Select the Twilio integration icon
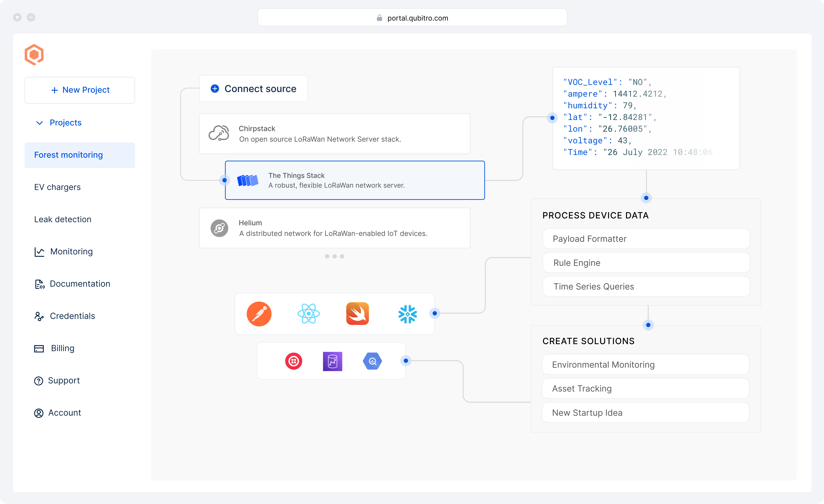 click(x=294, y=361)
